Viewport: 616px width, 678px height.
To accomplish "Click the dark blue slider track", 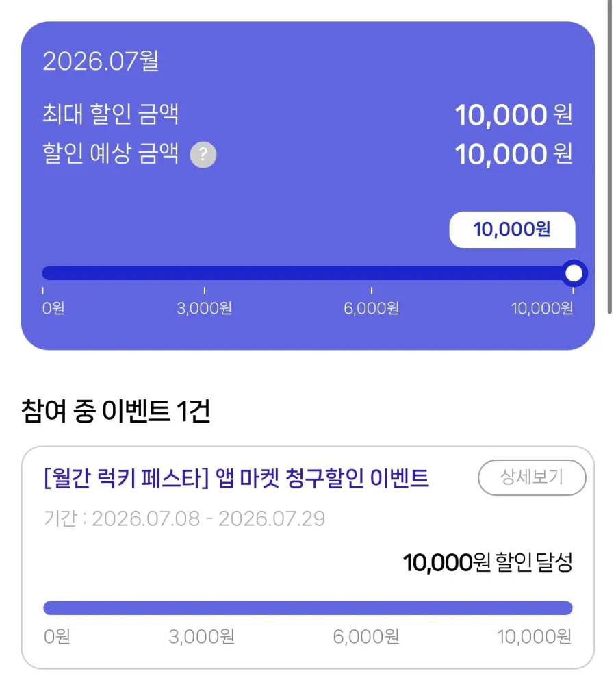I will coord(308,273).
